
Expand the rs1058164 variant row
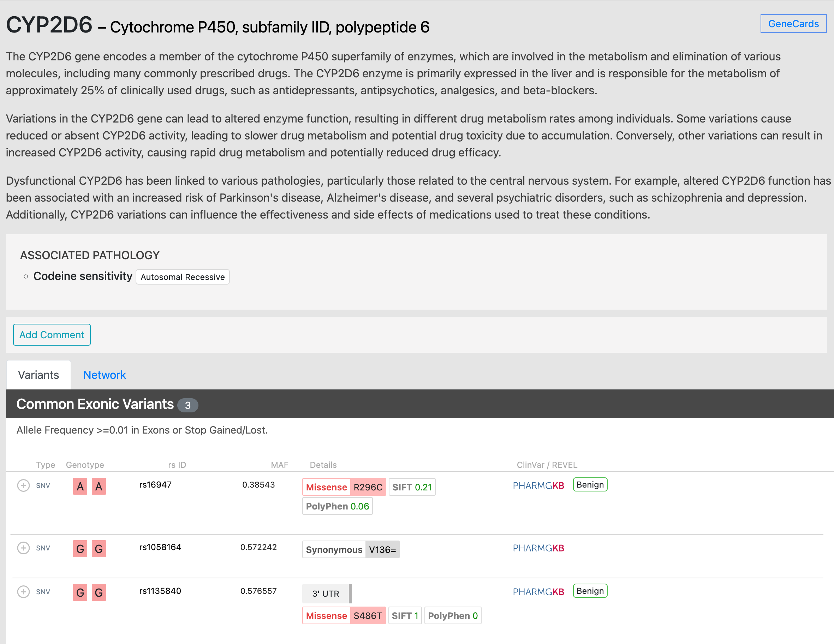click(23, 548)
